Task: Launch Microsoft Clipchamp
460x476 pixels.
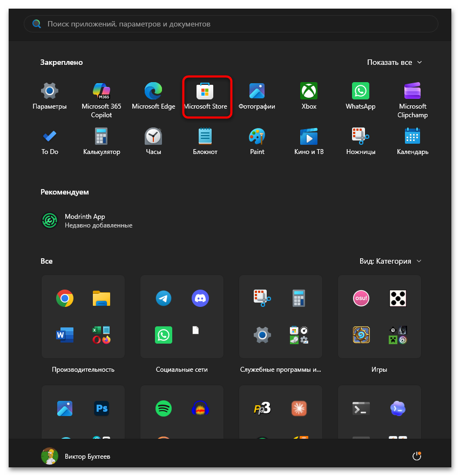Action: coord(412,100)
